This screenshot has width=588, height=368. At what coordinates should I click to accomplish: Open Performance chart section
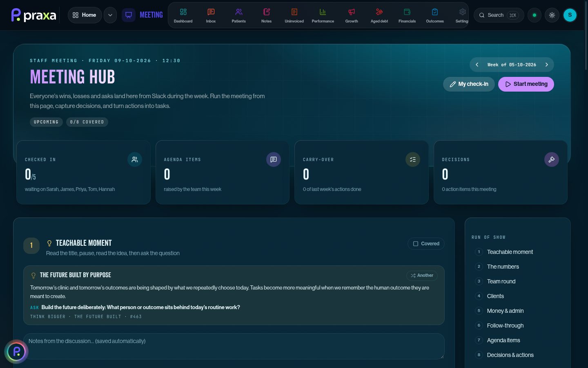click(x=323, y=15)
